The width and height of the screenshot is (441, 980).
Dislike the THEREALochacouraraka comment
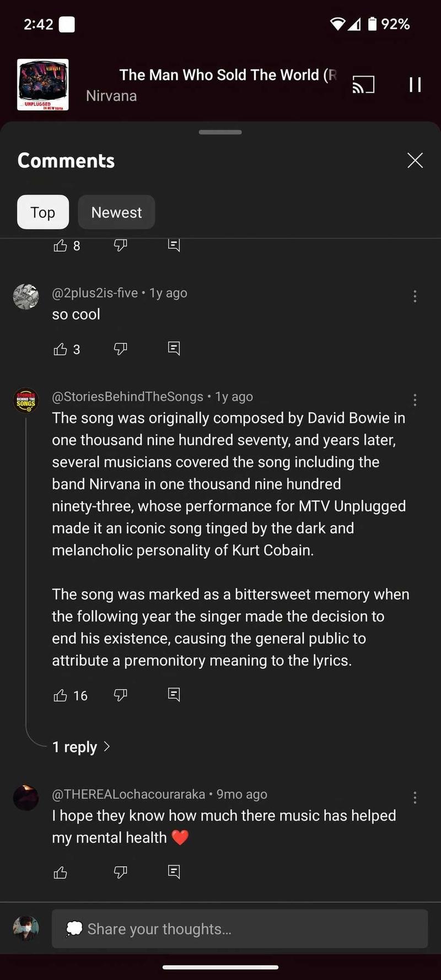pos(120,872)
